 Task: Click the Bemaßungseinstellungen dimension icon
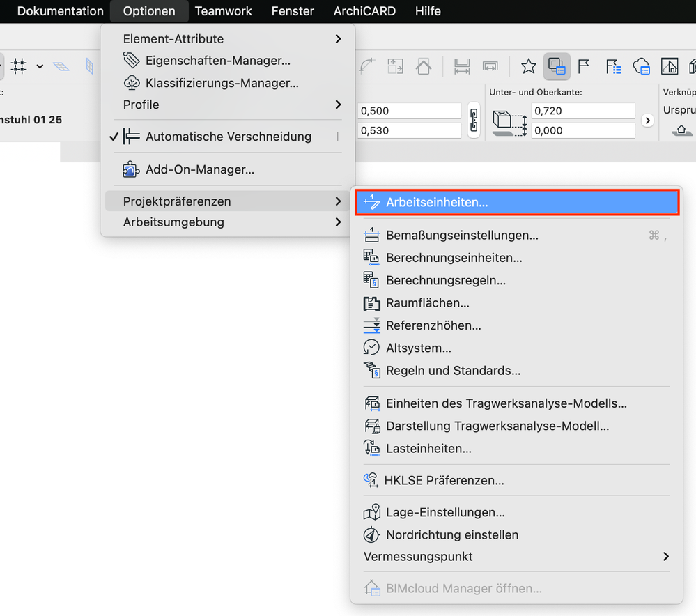click(x=371, y=236)
